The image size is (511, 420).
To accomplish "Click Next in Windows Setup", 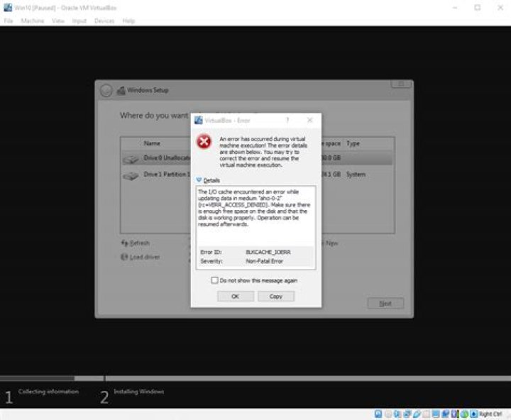I will pos(385,304).
